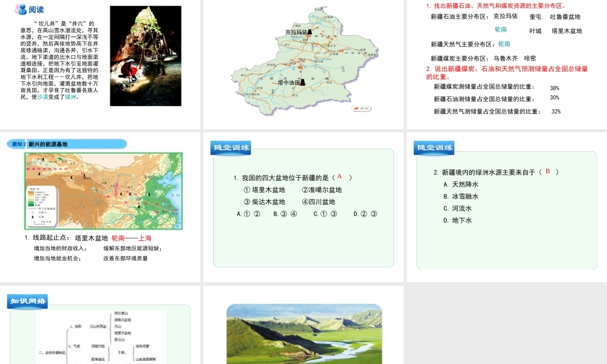Select 新疆天然气主要分布区 answer 轮南
This screenshot has width=607, height=364.
pos(504,44)
